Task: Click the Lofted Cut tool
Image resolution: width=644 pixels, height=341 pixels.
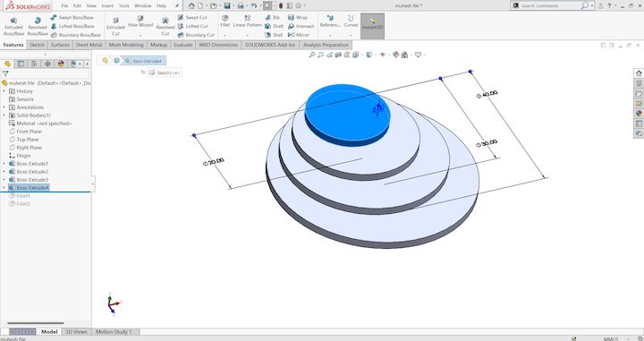Action: click(x=193, y=26)
